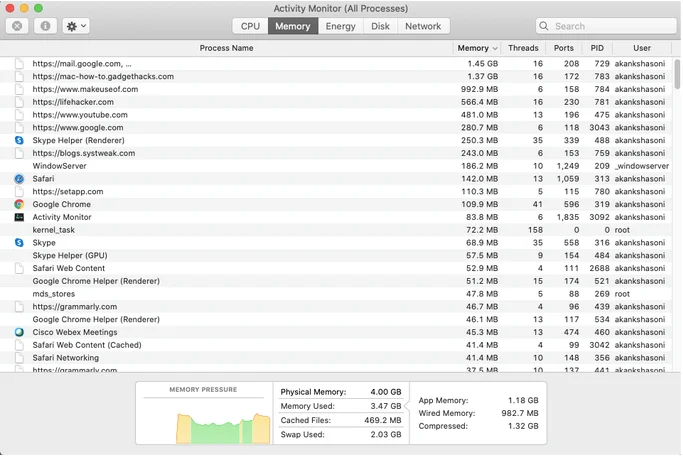The width and height of the screenshot is (683, 457).
Task: Open the Disk tab
Action: pos(380,26)
